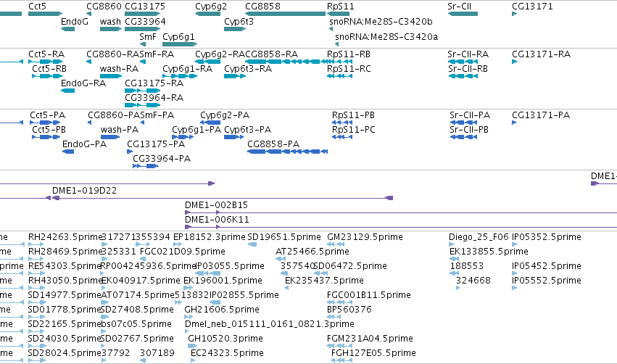617x364 pixels.
Task: Select the IP05552.5prime EST label
Action: point(547,281)
